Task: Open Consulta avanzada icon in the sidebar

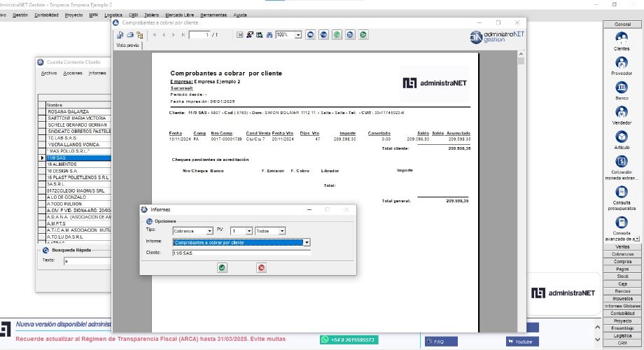Action: [622, 222]
